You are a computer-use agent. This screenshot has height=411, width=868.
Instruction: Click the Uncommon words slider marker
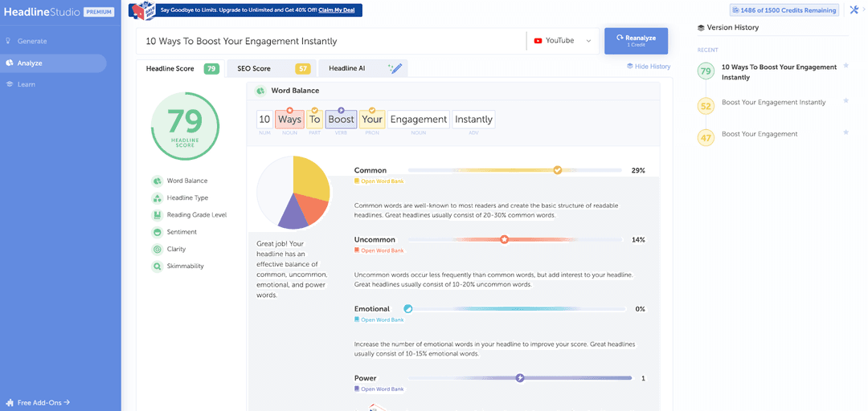[x=504, y=239]
